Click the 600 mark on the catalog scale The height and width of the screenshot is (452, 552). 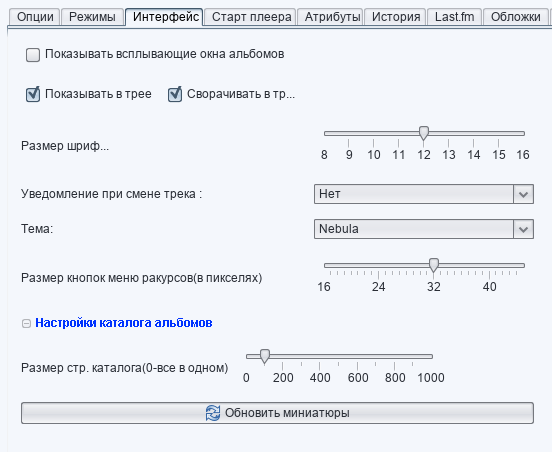tap(358, 378)
